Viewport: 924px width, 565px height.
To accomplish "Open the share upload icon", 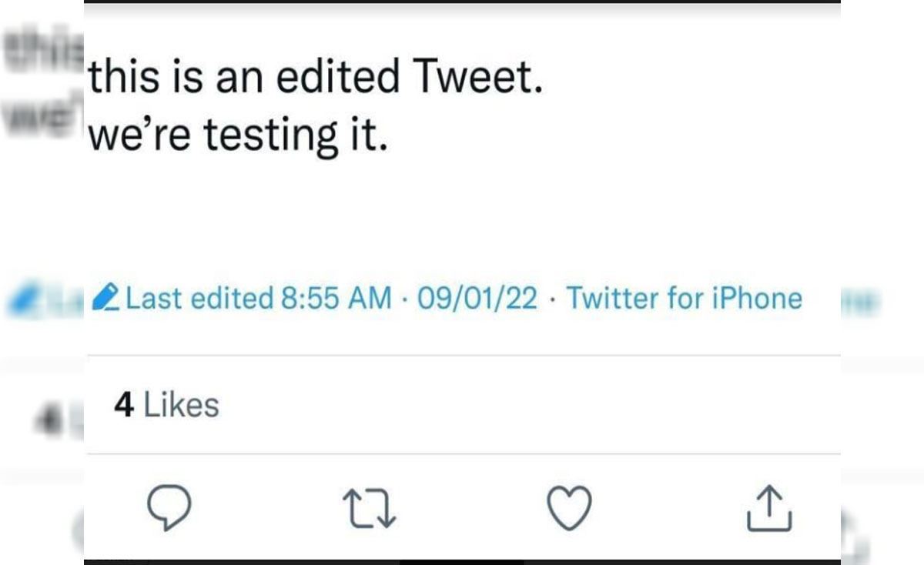I will click(768, 509).
